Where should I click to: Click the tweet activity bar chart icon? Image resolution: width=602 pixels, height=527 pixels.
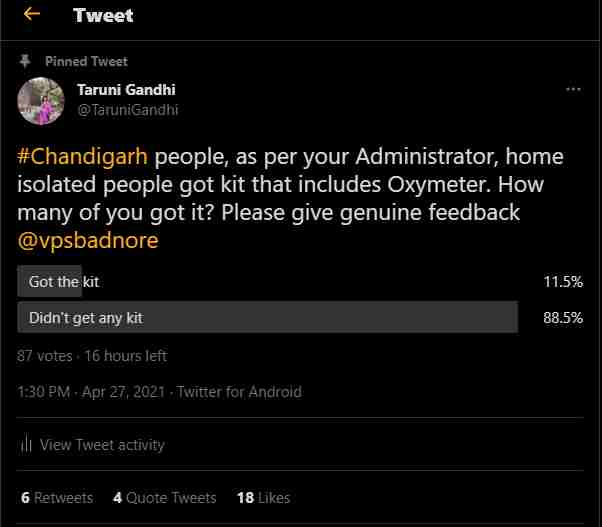pos(26,444)
